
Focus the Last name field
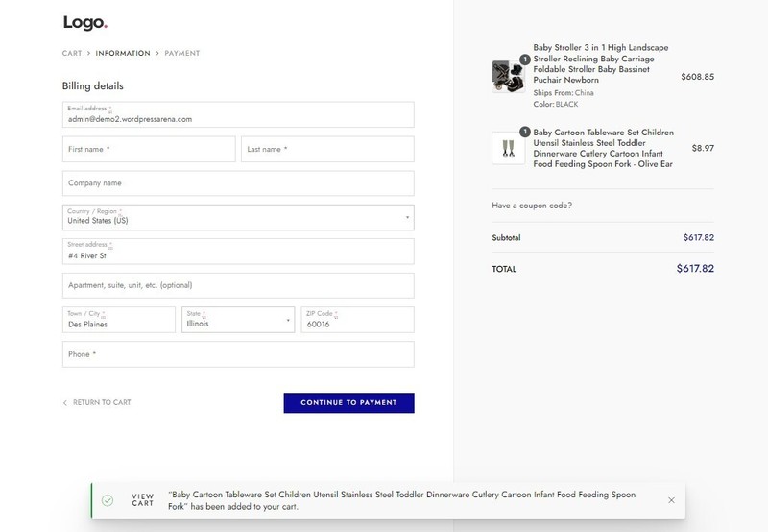[x=327, y=149]
